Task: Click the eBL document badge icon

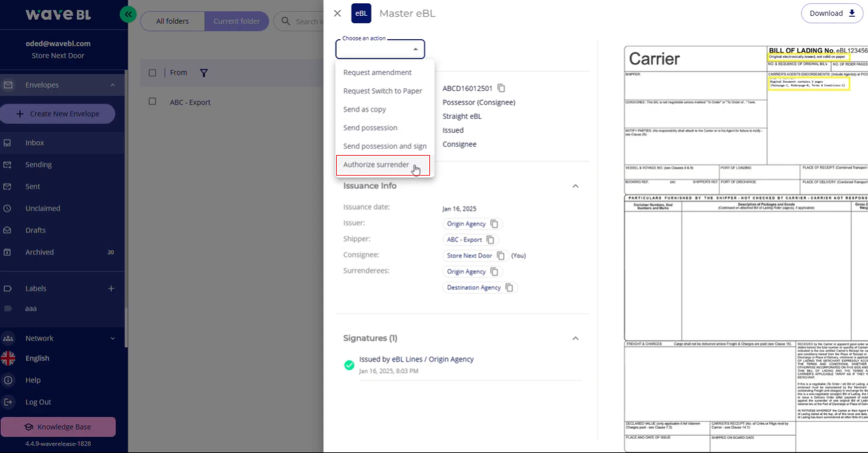Action: tap(361, 13)
